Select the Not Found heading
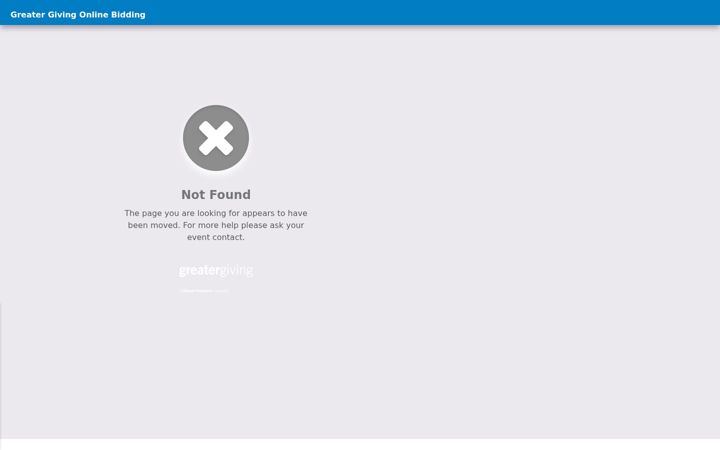Viewport: 720px width, 450px height. (x=216, y=195)
